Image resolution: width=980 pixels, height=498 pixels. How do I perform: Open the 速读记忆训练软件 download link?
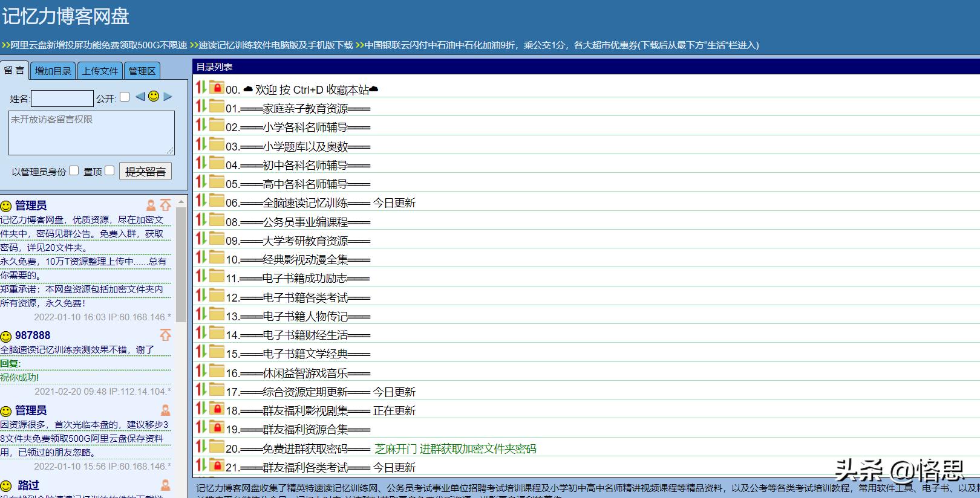coord(276,45)
